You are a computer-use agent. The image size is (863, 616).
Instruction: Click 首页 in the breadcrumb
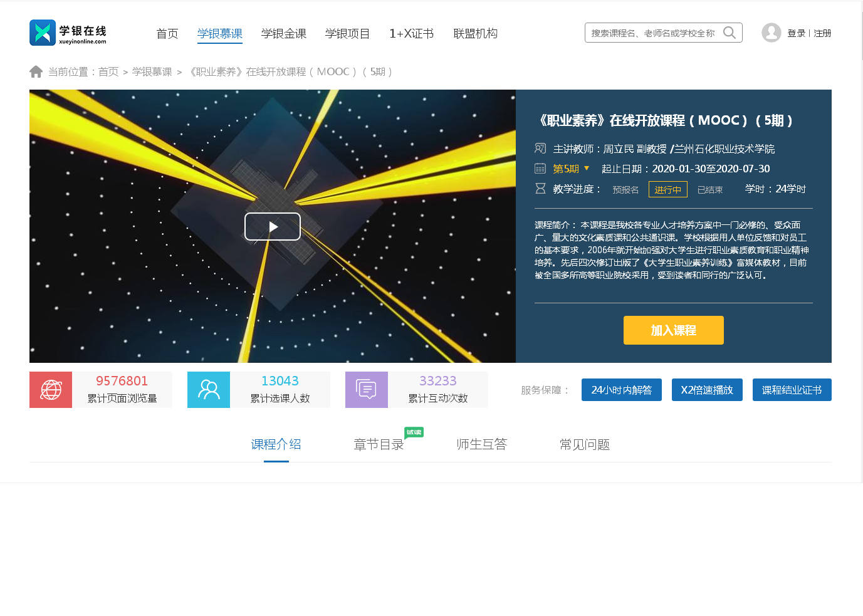[x=108, y=72]
